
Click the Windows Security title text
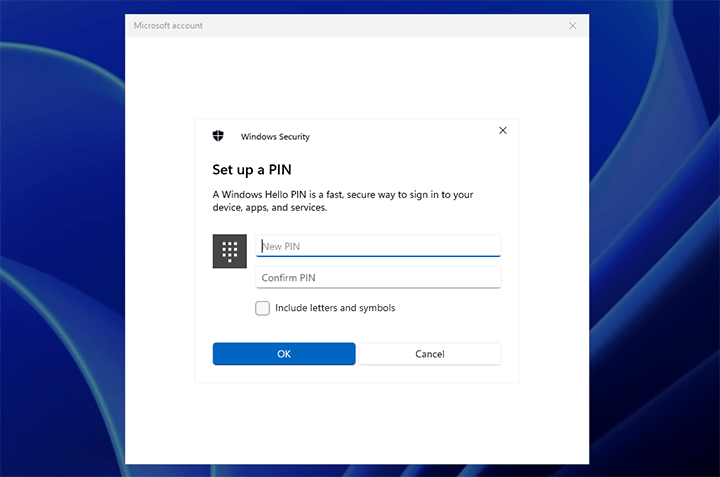(275, 137)
